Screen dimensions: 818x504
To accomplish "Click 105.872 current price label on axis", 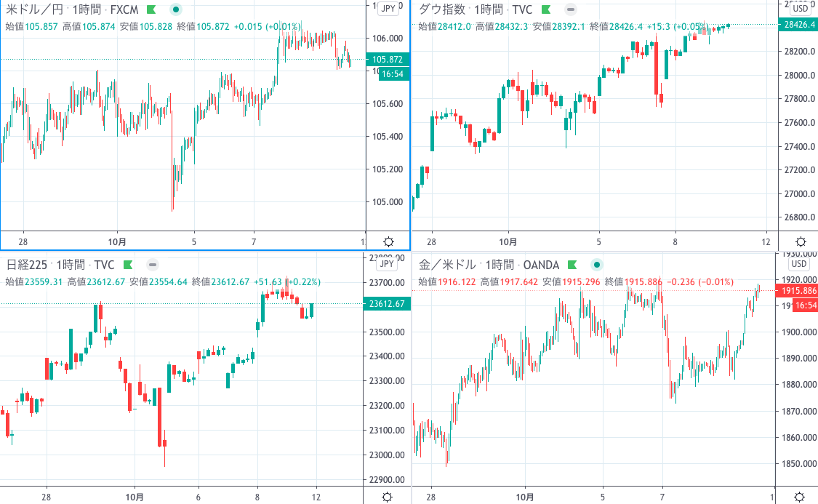I will [388, 60].
